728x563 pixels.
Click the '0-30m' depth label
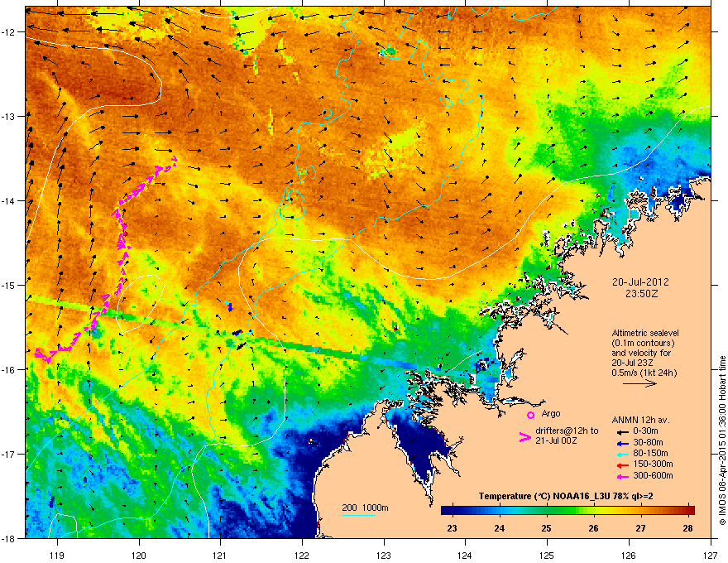[646, 431]
